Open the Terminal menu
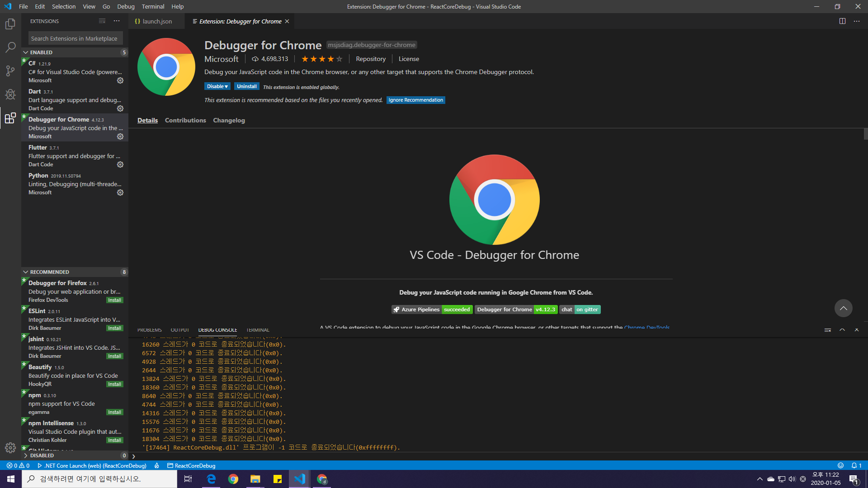This screenshot has width=868, height=488. pos(153,6)
